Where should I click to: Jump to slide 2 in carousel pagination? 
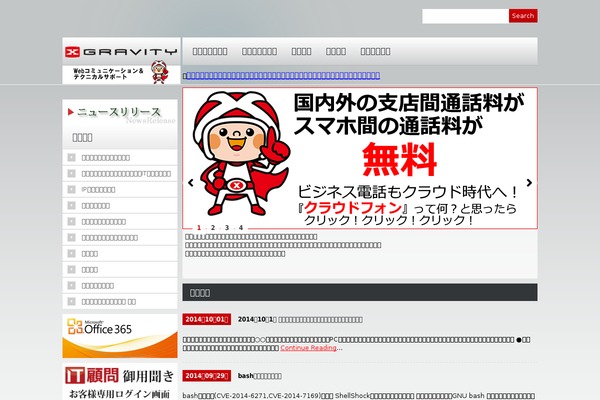click(213, 228)
